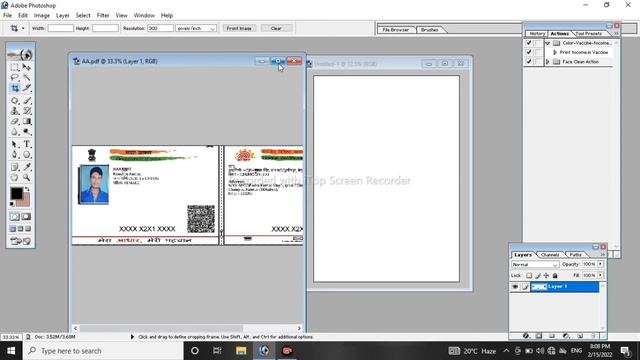Click the Front Image button
This screenshot has width=640, height=360.
(239, 28)
